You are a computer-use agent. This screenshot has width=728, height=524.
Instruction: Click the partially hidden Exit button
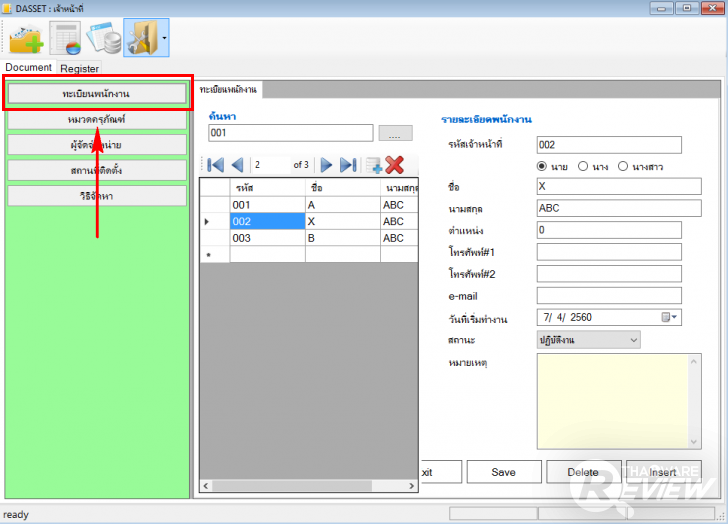point(441,472)
